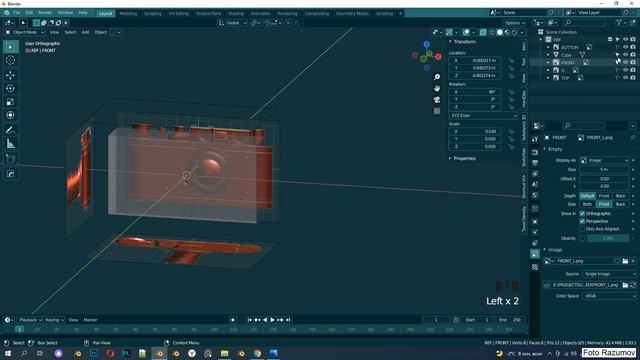The width and height of the screenshot is (640, 360).
Task: Select the Annotate pencil tool
Action: click(11, 130)
